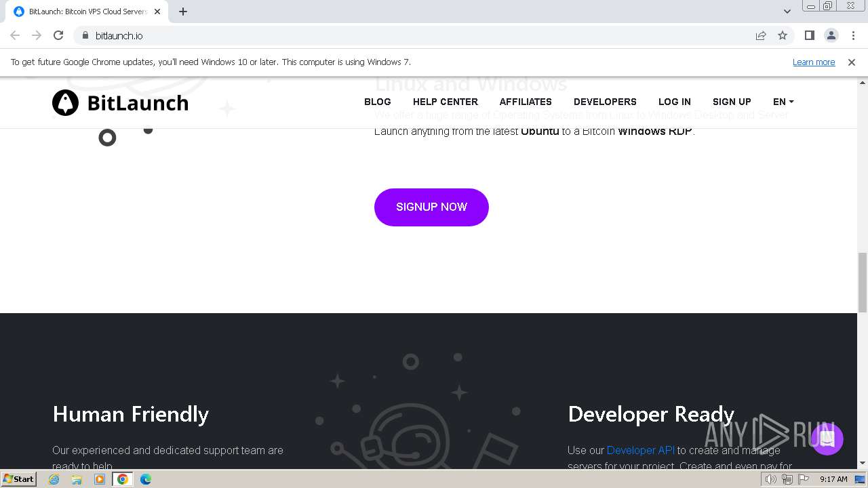
Task: Open the Windows Start button
Action: pyautogui.click(x=18, y=479)
